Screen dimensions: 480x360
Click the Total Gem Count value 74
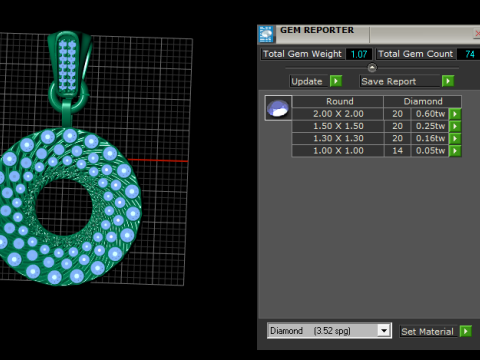click(470, 54)
